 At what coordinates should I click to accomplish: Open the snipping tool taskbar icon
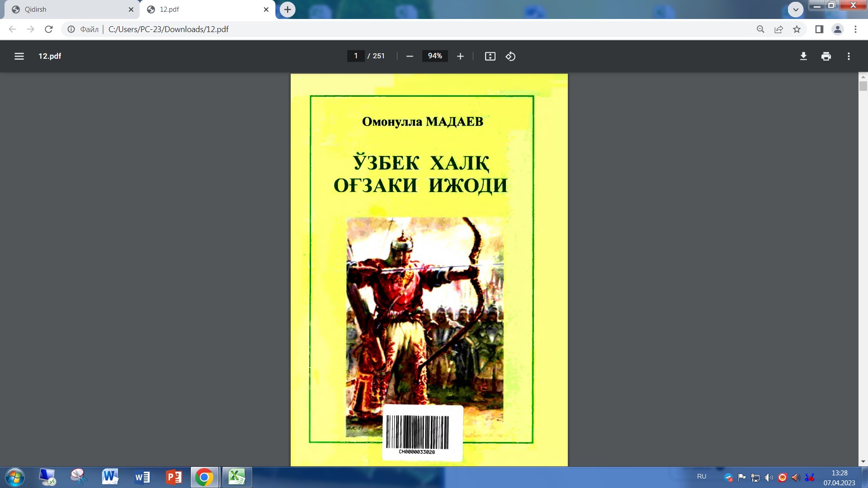tap(78, 477)
